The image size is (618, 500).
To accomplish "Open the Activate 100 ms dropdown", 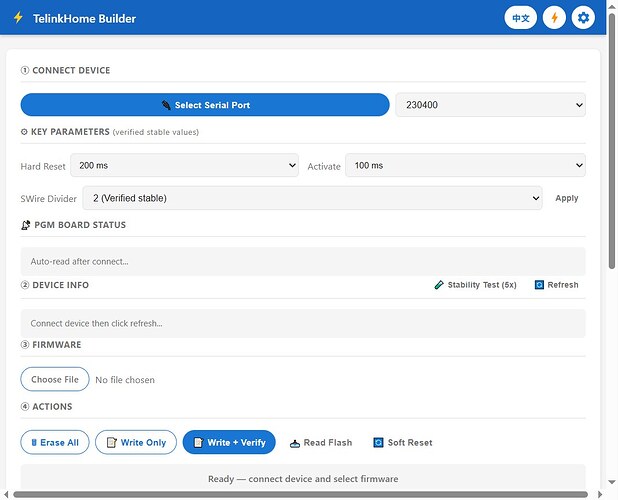I will (465, 165).
